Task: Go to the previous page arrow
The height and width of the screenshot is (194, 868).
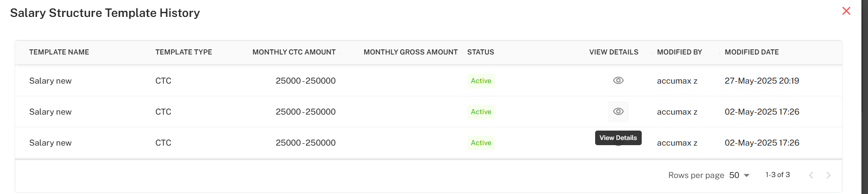Action: point(811,175)
